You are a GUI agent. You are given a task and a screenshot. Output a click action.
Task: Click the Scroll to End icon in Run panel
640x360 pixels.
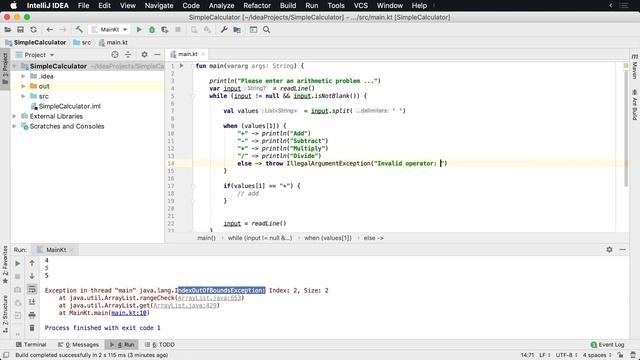click(x=32, y=302)
